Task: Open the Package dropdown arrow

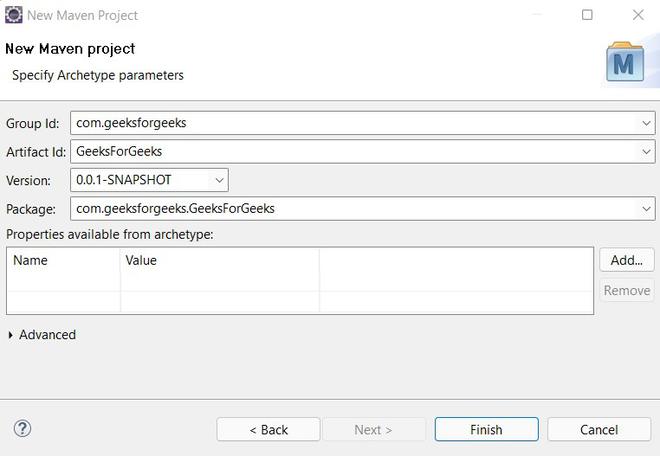Action: (647, 209)
